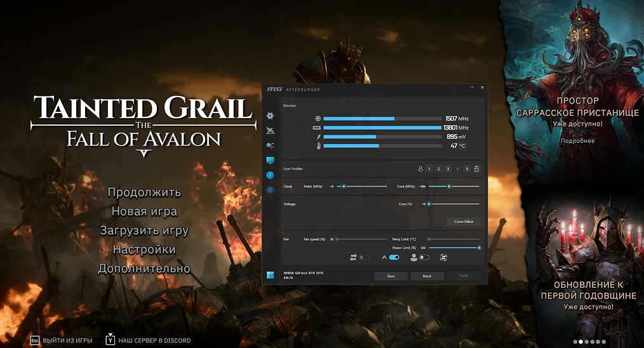644x348 pixels.
Task: Disable the auto fan speed toggle
Action: point(394,258)
